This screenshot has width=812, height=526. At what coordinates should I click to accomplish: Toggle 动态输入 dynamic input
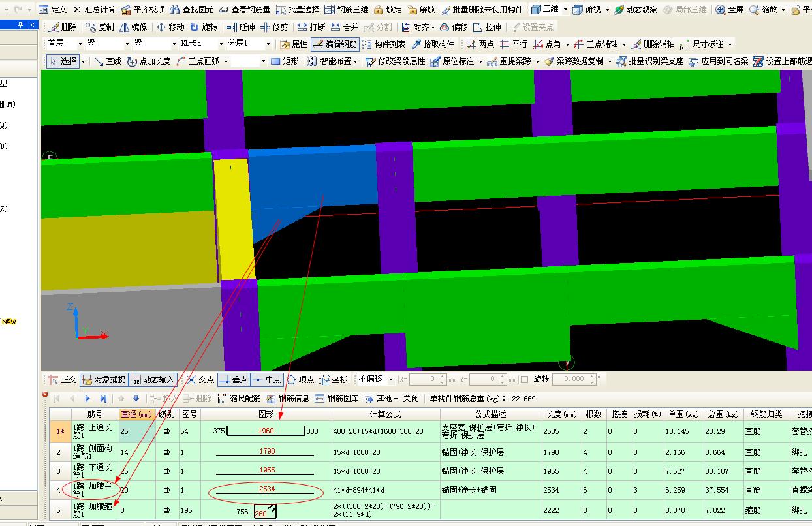(153, 379)
